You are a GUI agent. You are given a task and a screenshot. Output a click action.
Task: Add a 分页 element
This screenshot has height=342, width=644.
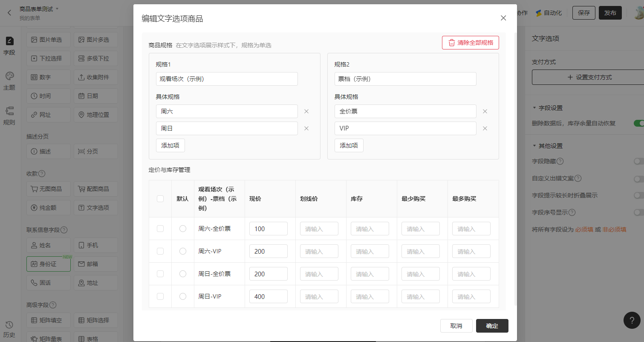click(96, 151)
